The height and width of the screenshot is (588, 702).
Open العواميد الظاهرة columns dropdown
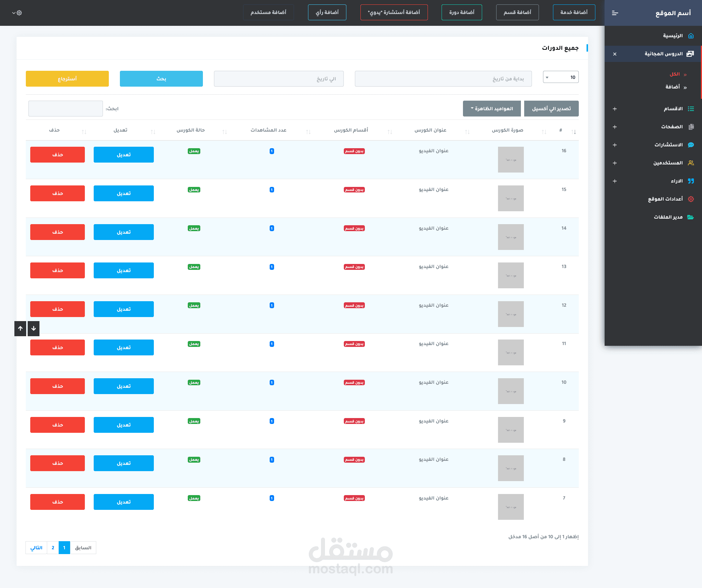[492, 109]
